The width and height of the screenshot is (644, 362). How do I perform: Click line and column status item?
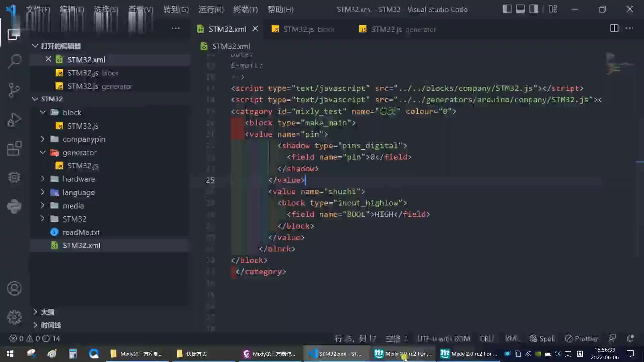point(356,339)
